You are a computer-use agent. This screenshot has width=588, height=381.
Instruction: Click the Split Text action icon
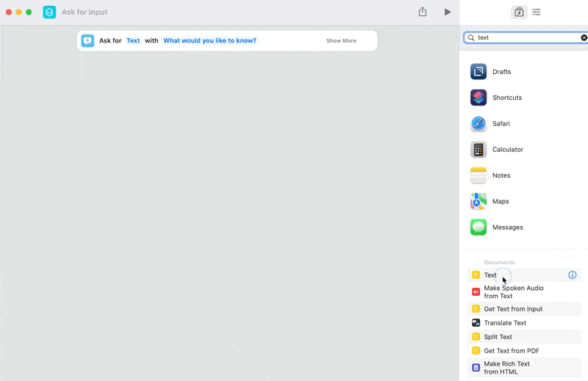pos(476,336)
